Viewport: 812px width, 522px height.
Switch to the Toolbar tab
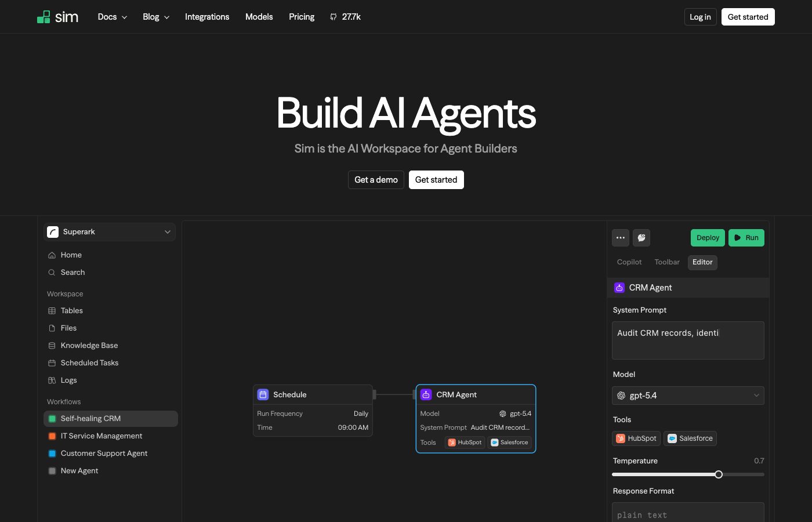(667, 262)
